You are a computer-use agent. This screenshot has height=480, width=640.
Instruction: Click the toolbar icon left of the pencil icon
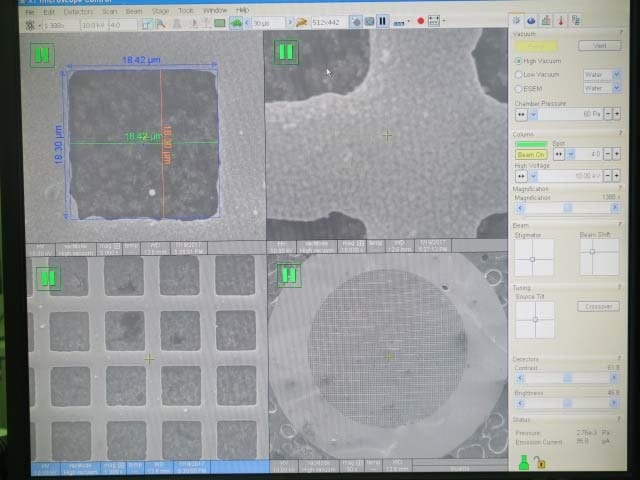pyautogui.click(x=147, y=24)
